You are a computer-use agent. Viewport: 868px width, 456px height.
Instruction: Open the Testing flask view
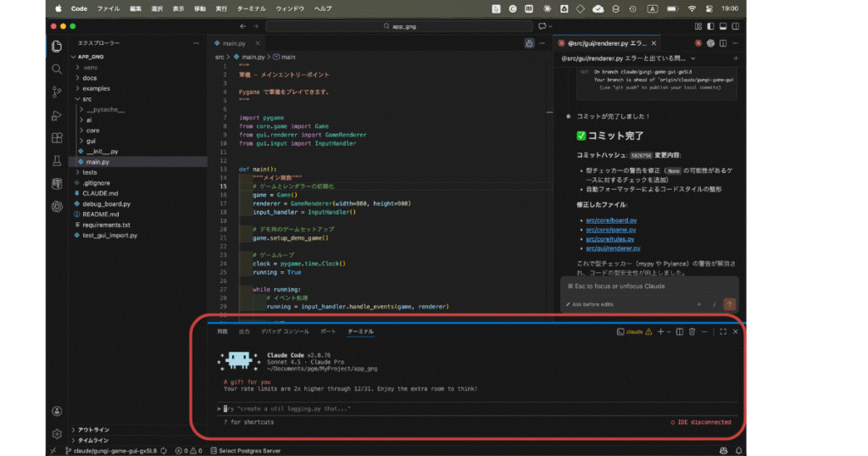[57, 160]
